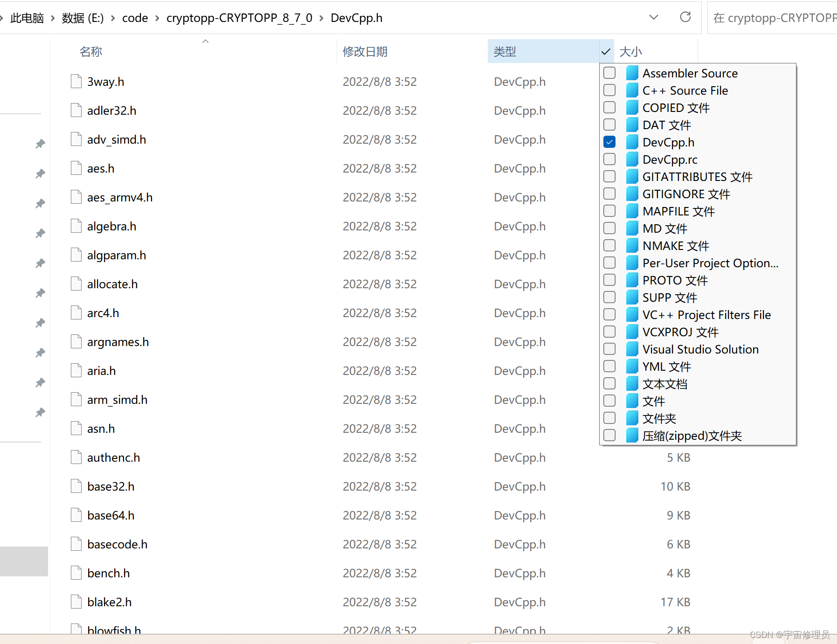Click the file icon next to 3way.h
The image size is (837, 644).
[76, 81]
